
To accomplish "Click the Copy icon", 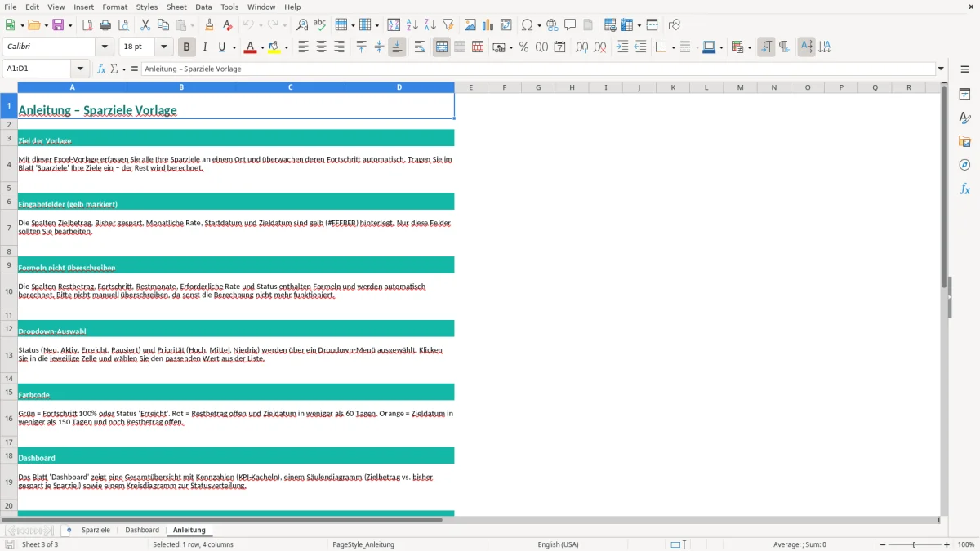I will [163, 25].
